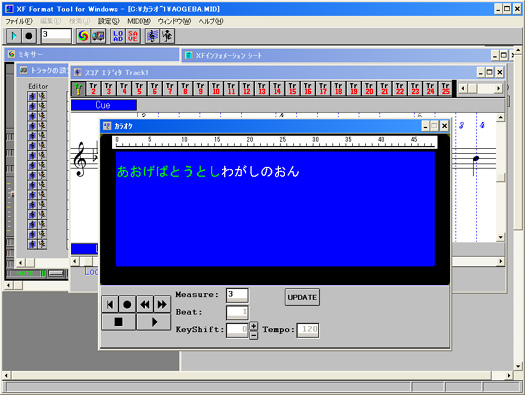Select track Tr 2 in score editor
This screenshot has height=395, width=525.
click(x=93, y=89)
